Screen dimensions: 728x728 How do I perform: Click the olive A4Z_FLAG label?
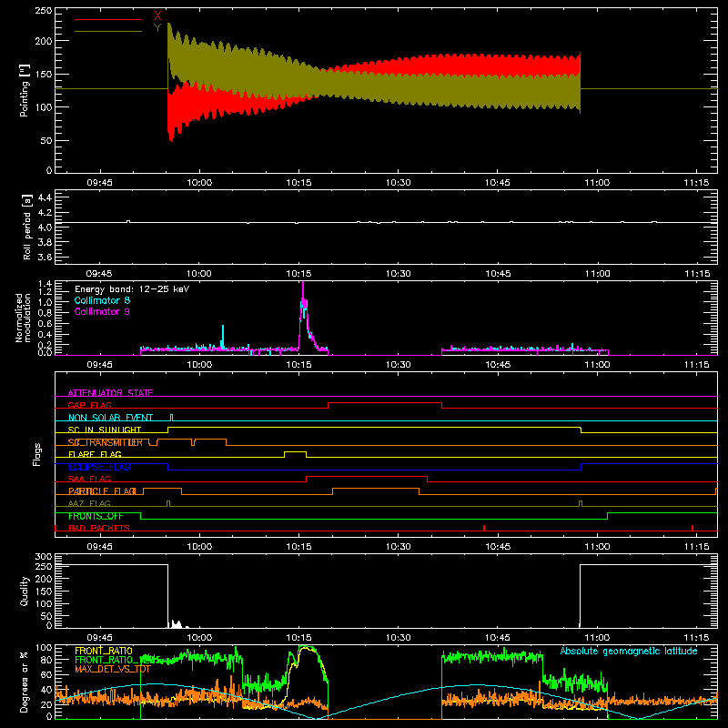(89, 503)
